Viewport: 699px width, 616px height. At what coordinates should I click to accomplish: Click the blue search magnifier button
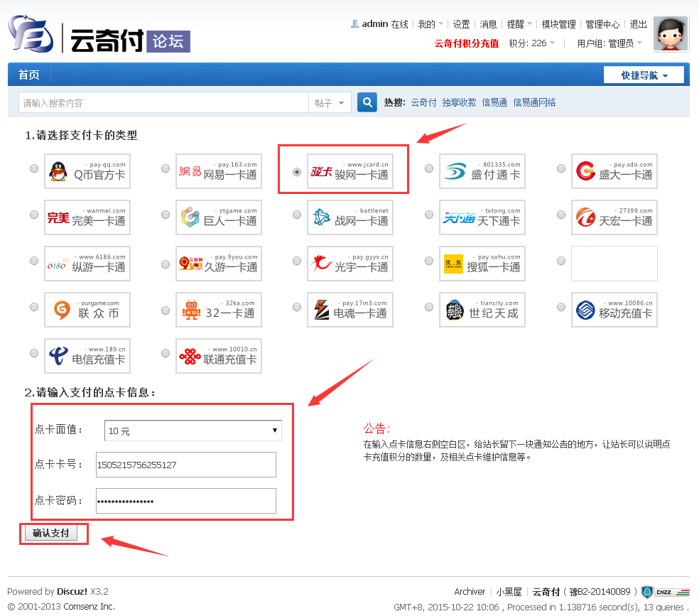point(367,102)
